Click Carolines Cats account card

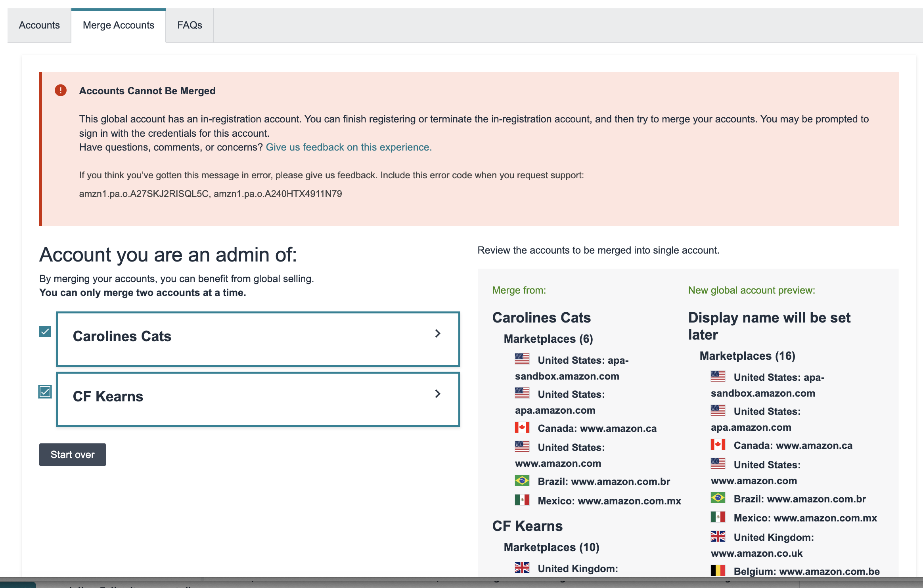click(x=258, y=339)
